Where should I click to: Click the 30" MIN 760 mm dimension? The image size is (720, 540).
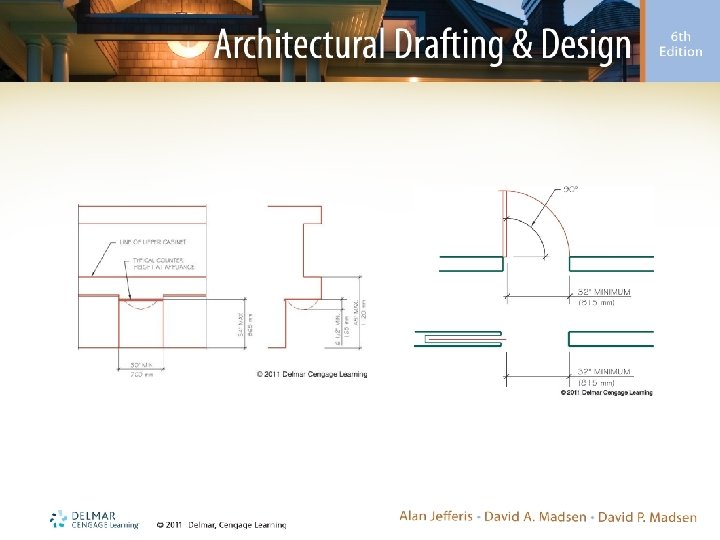[141, 370]
